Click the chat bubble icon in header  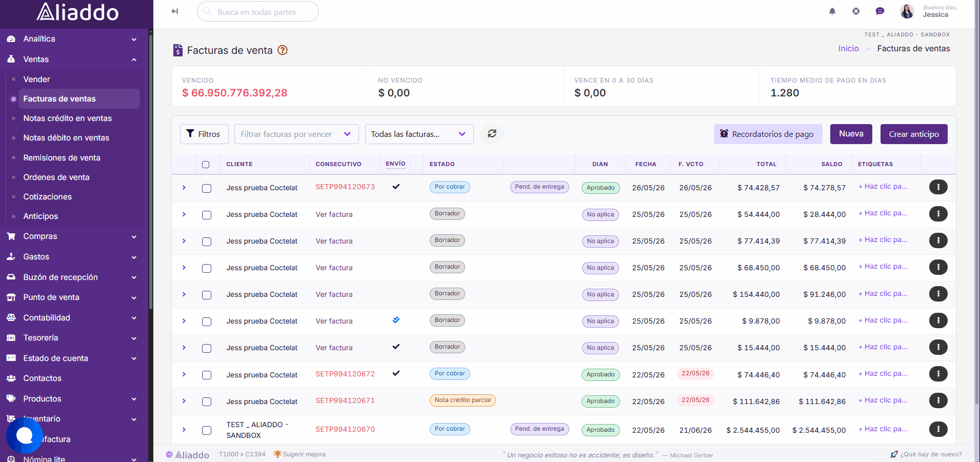coord(880,11)
